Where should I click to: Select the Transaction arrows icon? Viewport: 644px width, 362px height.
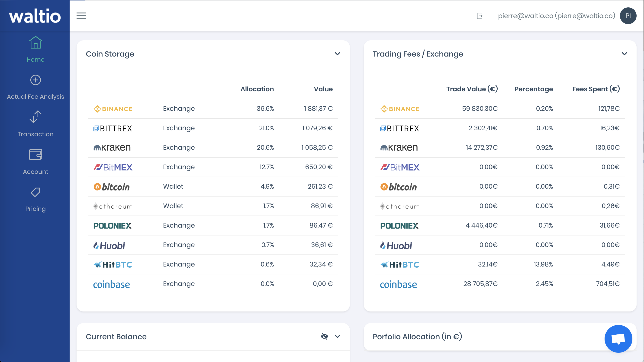click(35, 117)
